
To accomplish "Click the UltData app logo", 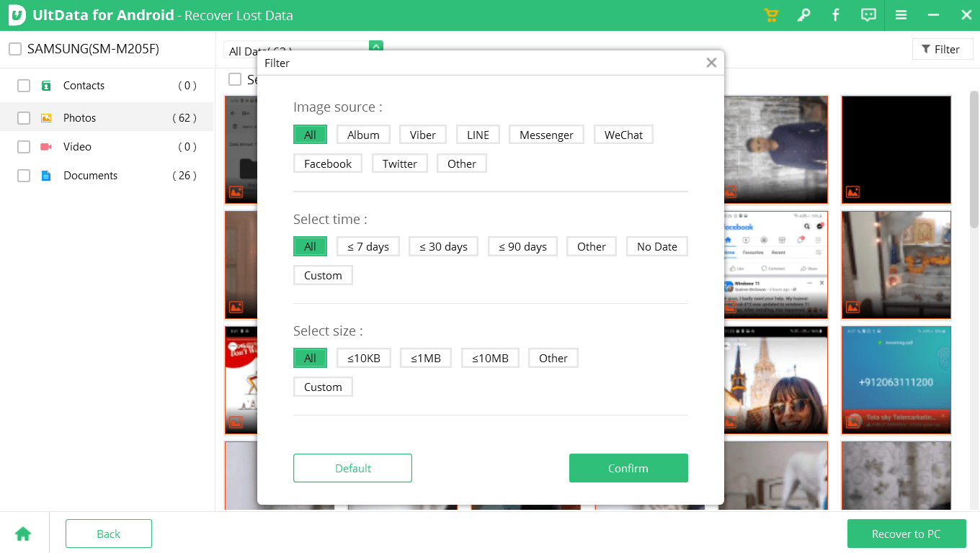I will (x=17, y=15).
